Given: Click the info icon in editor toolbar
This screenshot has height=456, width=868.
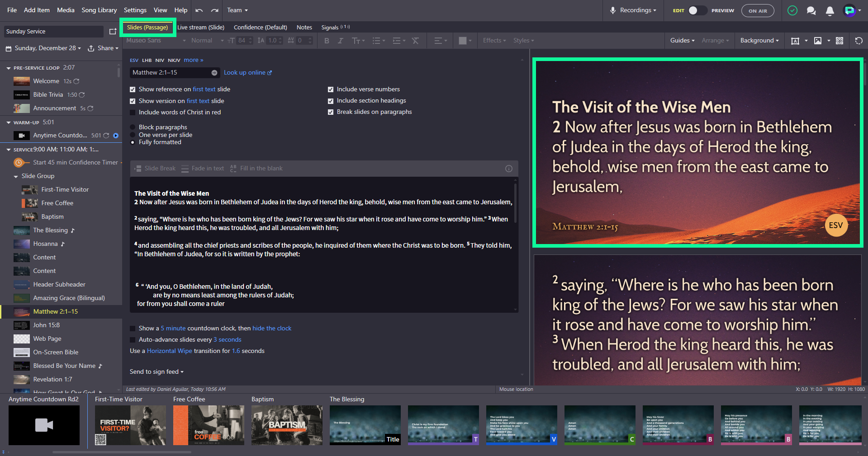Looking at the screenshot, I should (509, 169).
